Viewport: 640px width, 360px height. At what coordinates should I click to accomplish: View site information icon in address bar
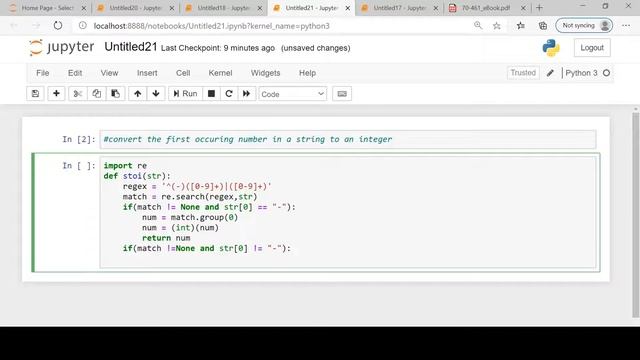pos(83,26)
